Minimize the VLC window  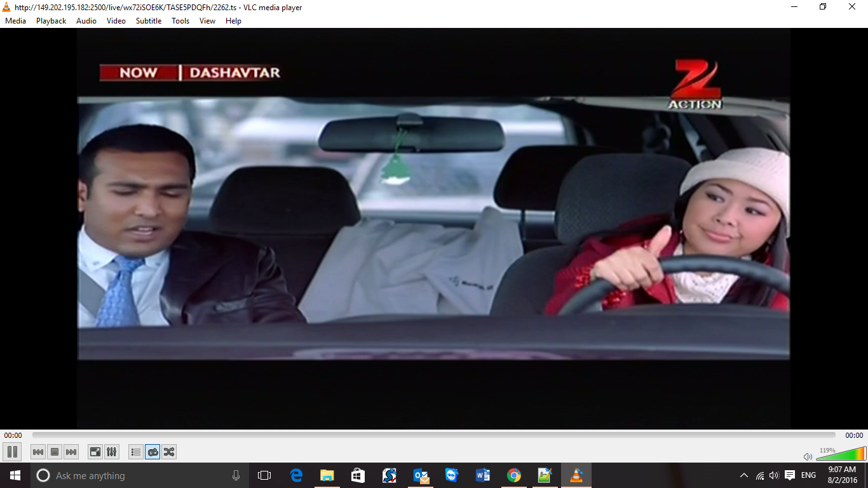click(794, 7)
